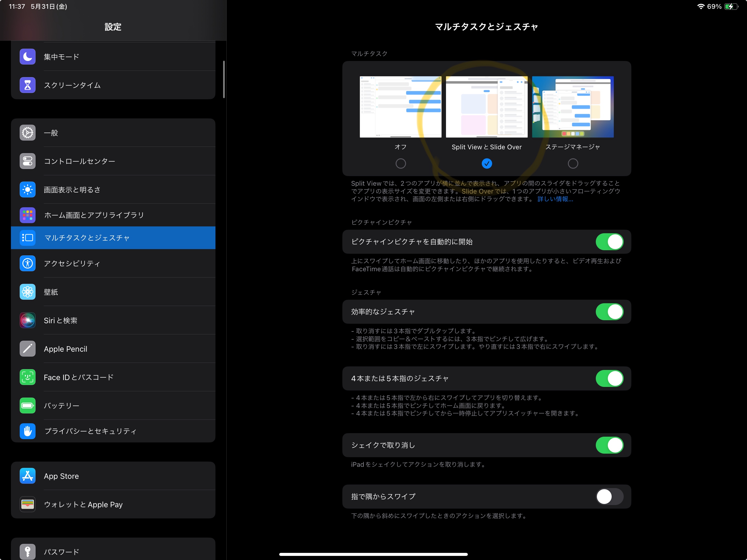Click the sidebar scrollbar handle

coord(224,80)
